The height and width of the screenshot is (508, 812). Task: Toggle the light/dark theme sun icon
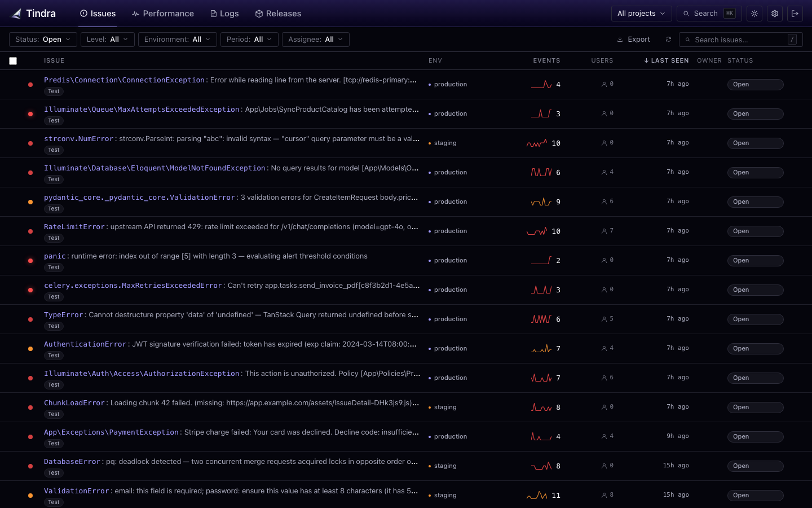pos(754,14)
